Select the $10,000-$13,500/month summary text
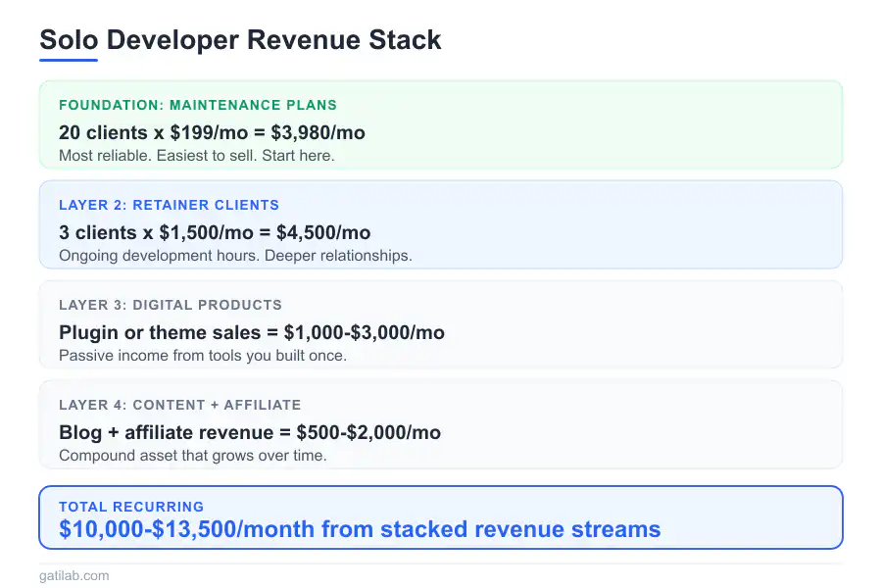This screenshot has width=882, height=588. [x=360, y=529]
